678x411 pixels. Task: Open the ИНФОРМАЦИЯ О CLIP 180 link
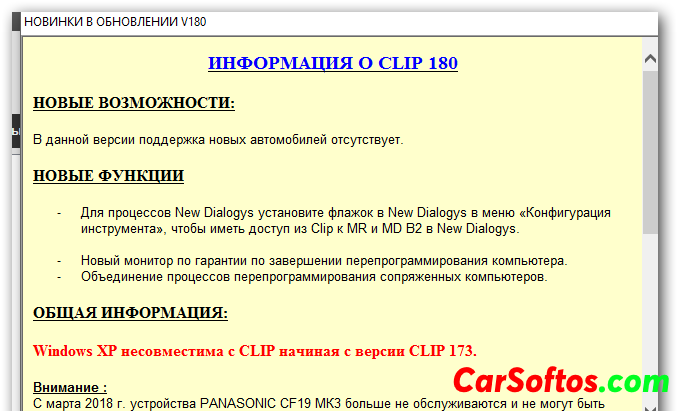click(332, 63)
